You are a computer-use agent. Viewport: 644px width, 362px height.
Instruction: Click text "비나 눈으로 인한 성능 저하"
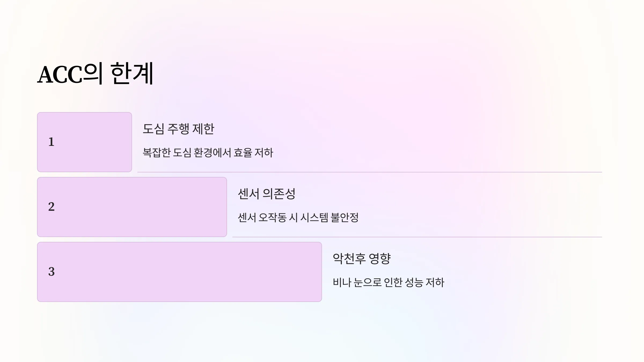(389, 282)
